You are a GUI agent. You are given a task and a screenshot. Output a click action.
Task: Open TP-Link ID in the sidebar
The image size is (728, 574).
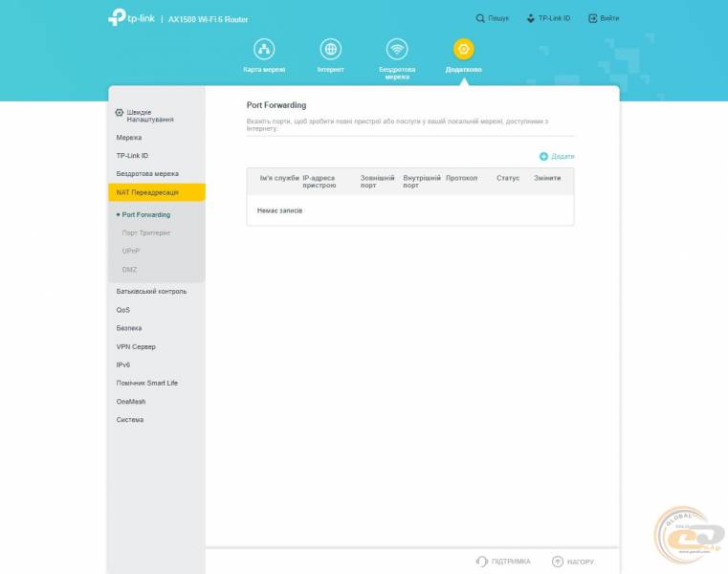tap(132, 156)
